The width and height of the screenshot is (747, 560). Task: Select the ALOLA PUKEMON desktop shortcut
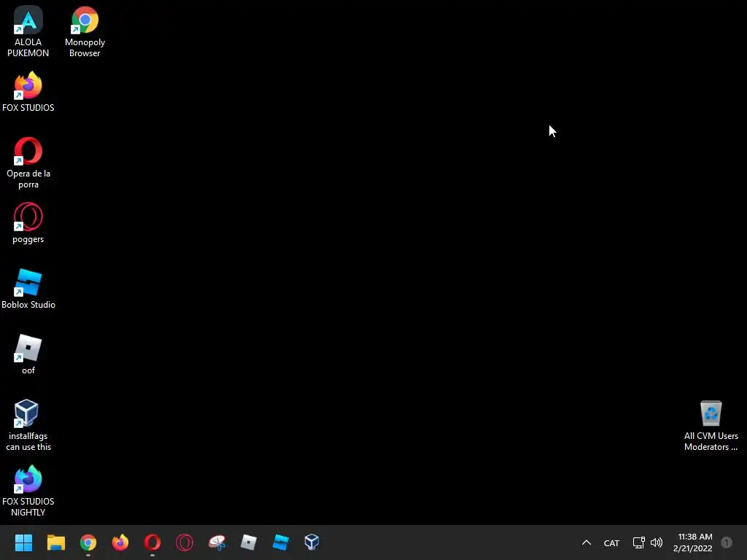28,31
